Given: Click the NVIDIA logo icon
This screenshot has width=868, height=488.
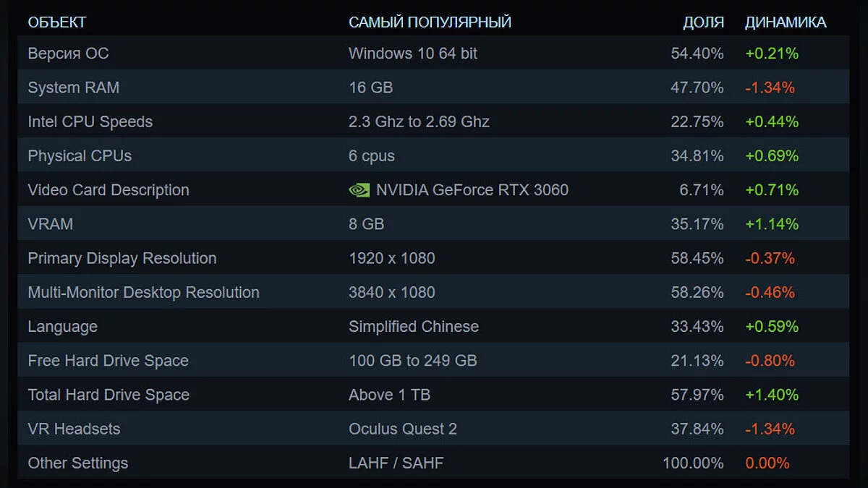Looking at the screenshot, I should 359,190.
